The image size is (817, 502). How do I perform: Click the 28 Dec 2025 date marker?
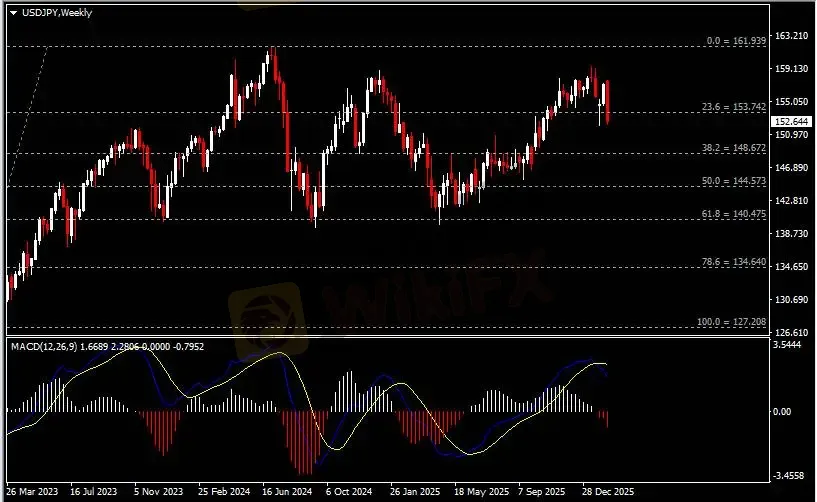(607, 493)
